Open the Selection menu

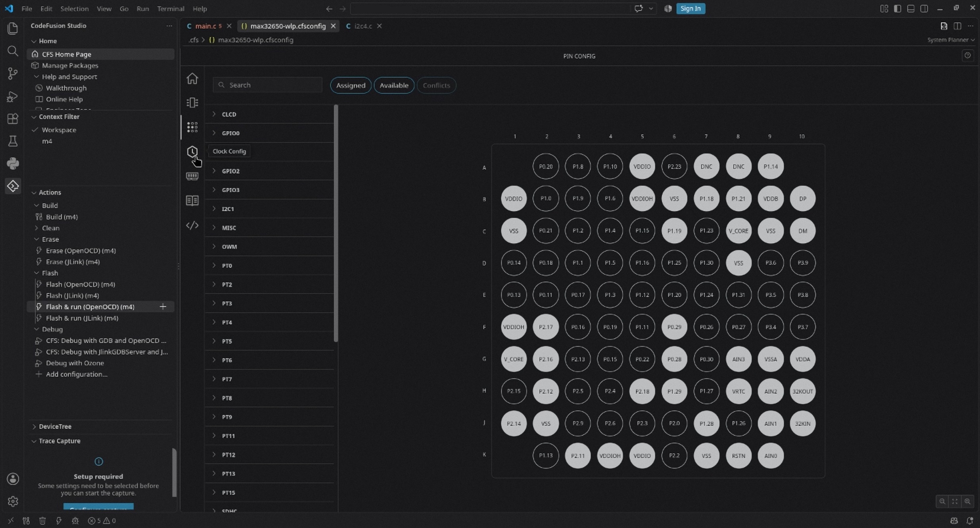pos(74,8)
